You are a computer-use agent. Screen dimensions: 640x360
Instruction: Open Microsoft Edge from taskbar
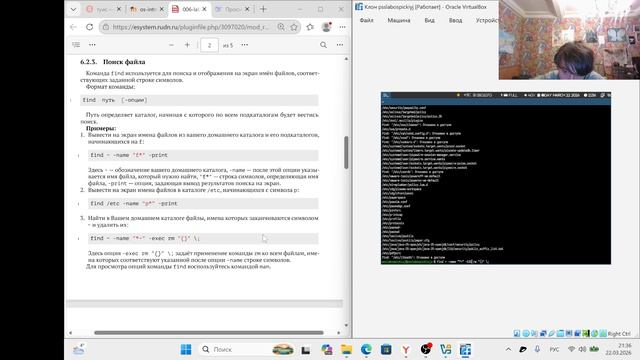click(366, 349)
